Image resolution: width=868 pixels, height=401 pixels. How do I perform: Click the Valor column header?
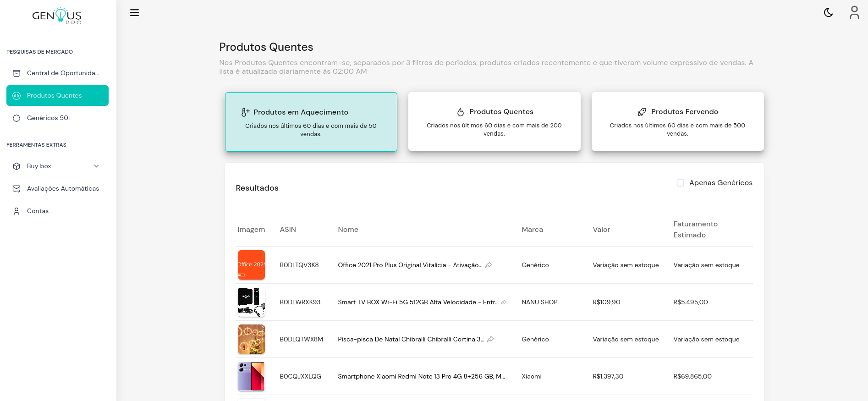601,230
